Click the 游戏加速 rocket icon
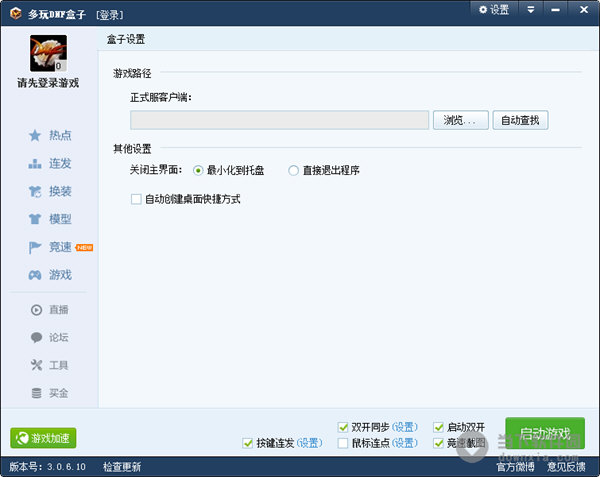The image size is (600, 477). 22,438
